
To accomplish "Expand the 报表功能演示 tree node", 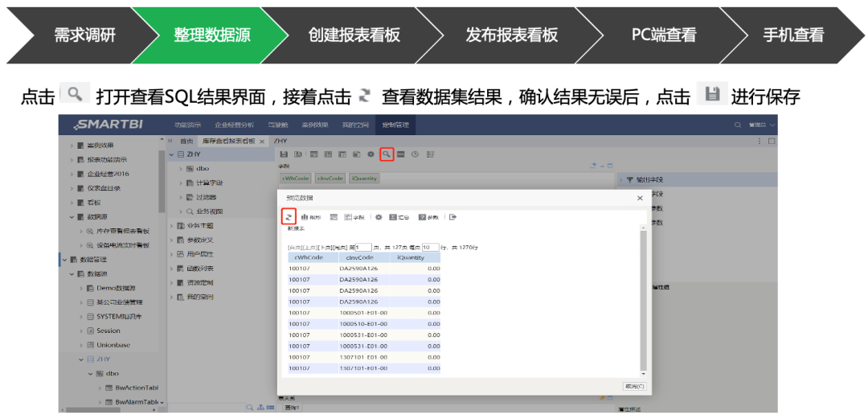I will (x=72, y=159).
